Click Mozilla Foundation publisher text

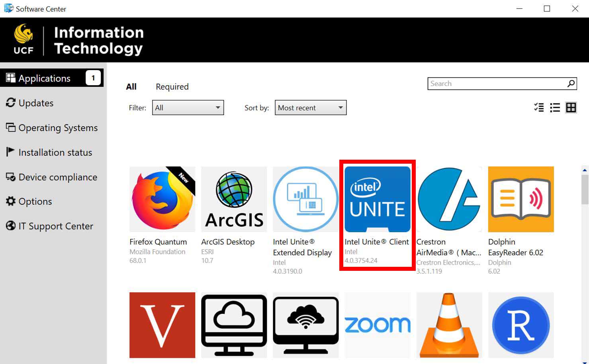pos(157,252)
